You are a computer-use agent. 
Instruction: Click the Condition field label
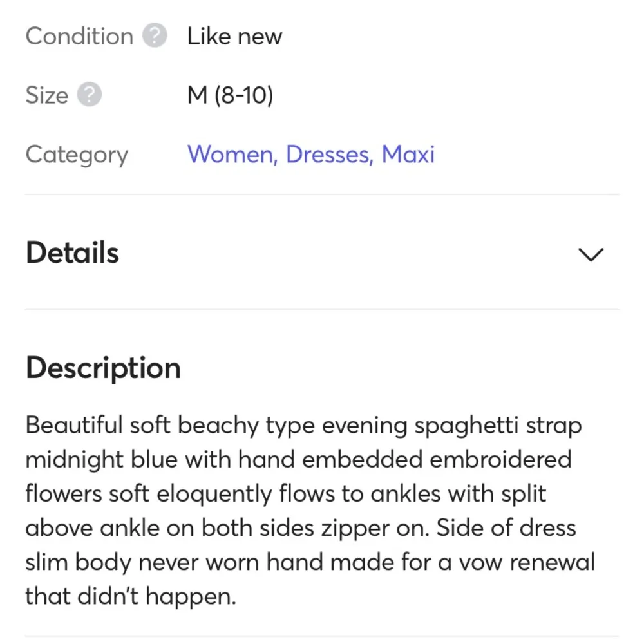79,36
